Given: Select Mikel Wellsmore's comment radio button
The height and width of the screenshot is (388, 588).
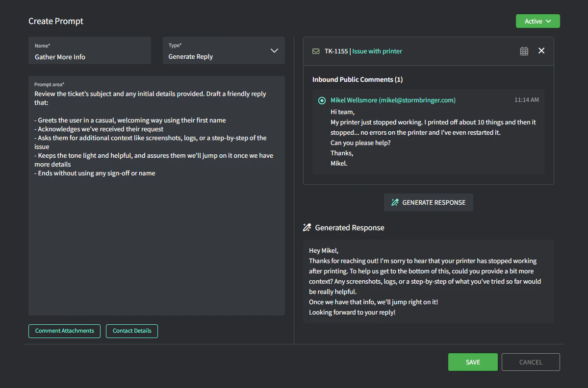Looking at the screenshot, I should pyautogui.click(x=322, y=100).
